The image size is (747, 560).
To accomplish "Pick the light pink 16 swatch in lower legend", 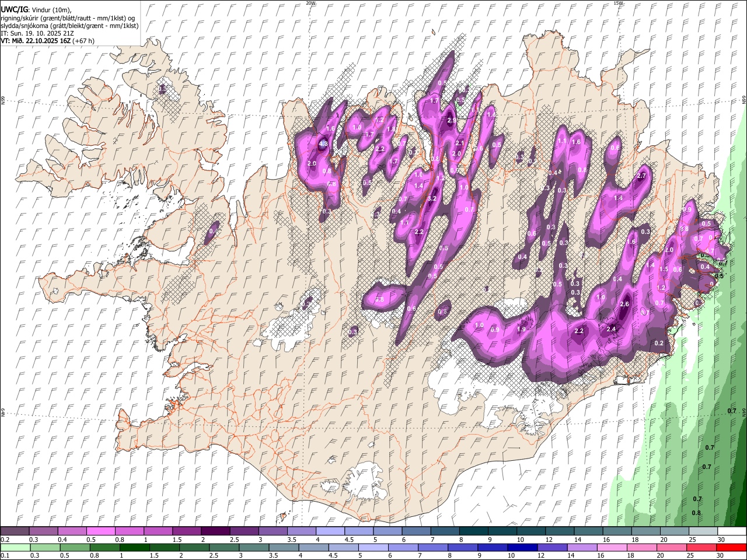I will tap(611, 548).
